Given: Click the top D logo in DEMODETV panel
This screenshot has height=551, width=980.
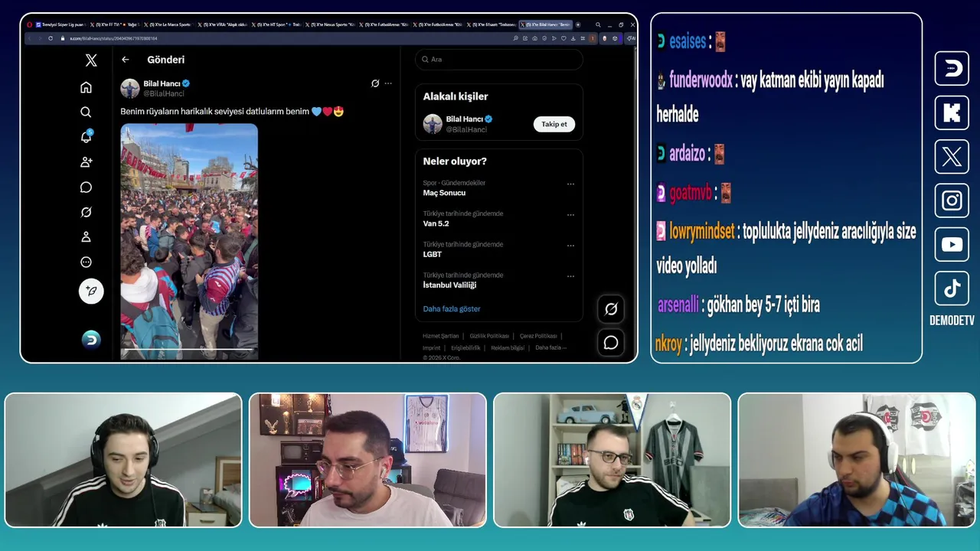Looking at the screenshot, I should [952, 68].
